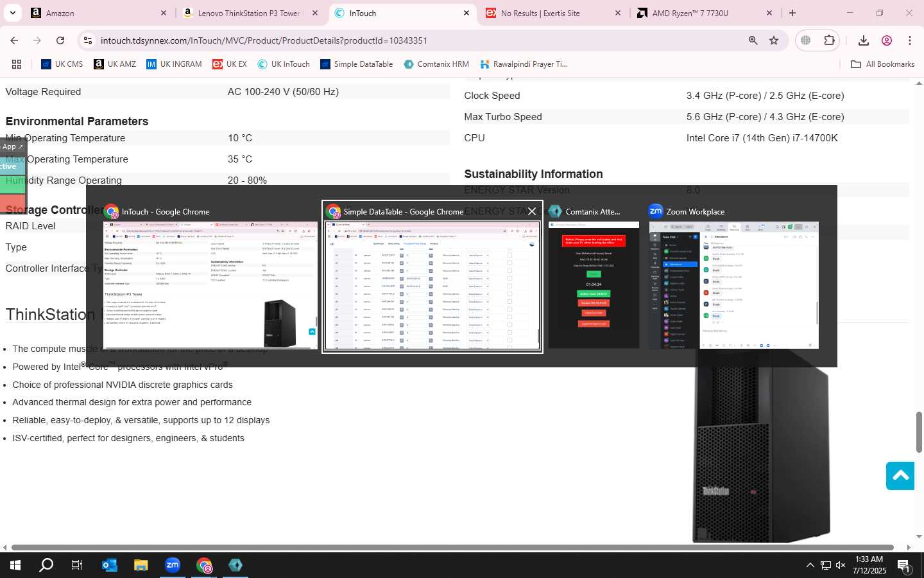This screenshot has width=924, height=578.
Task: Click the vertical page scrollbar thumb
Action: point(919,432)
